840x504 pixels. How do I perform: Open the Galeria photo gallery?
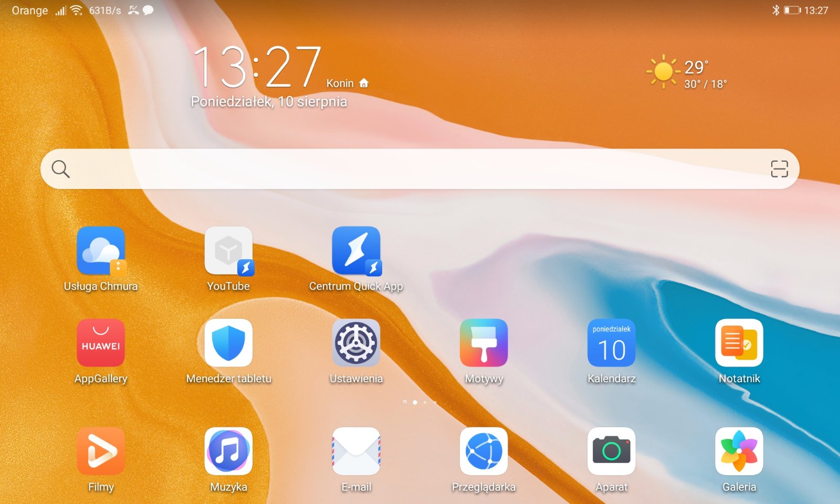[739, 451]
